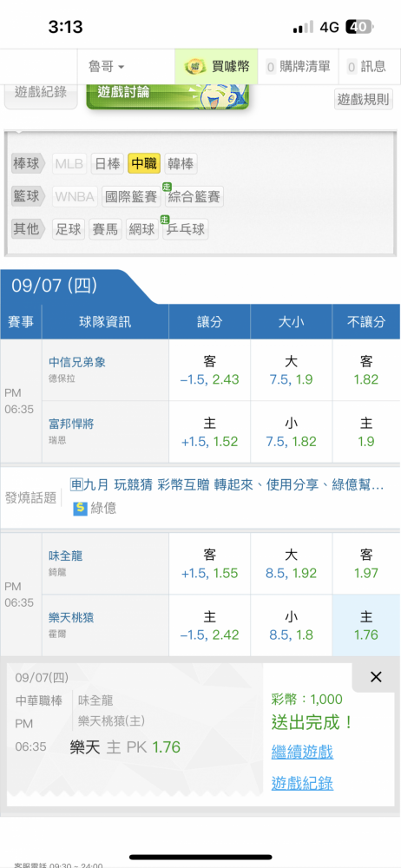Click the blue S icon beside 綠億
The image size is (401, 868).
(x=81, y=508)
